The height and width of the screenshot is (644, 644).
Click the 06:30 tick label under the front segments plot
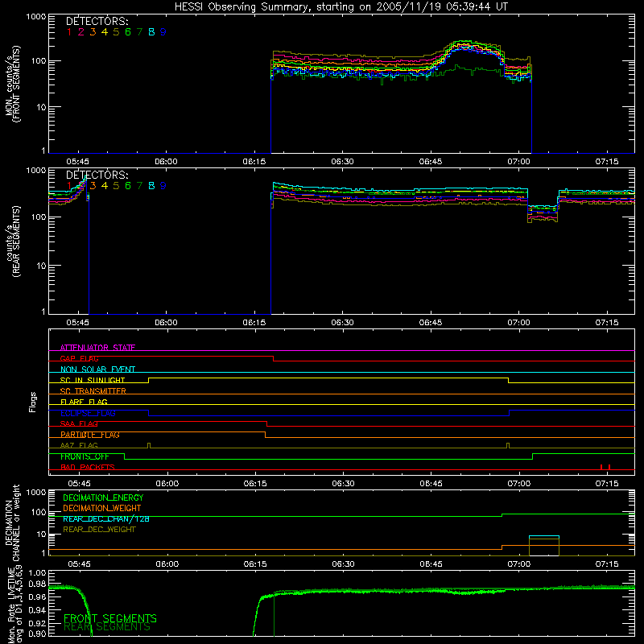tap(342, 162)
